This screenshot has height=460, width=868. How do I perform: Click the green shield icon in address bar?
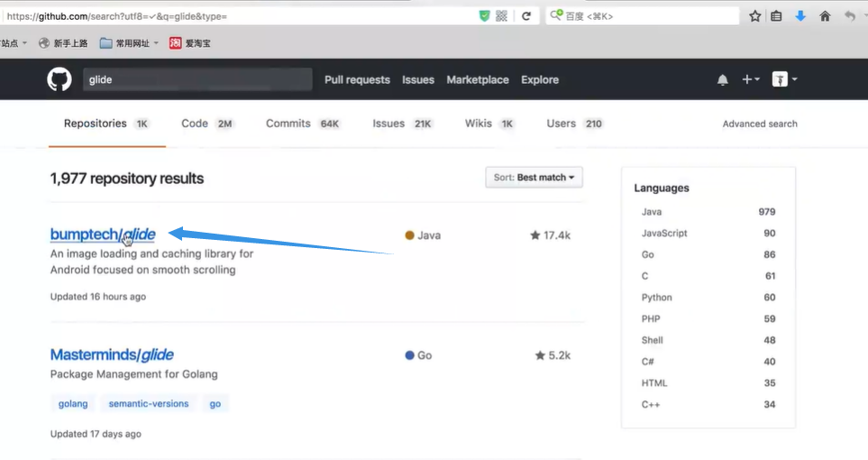pos(484,16)
